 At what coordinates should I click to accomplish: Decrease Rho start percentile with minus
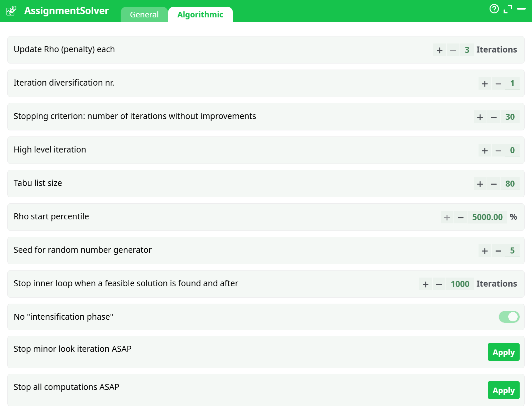pos(460,217)
